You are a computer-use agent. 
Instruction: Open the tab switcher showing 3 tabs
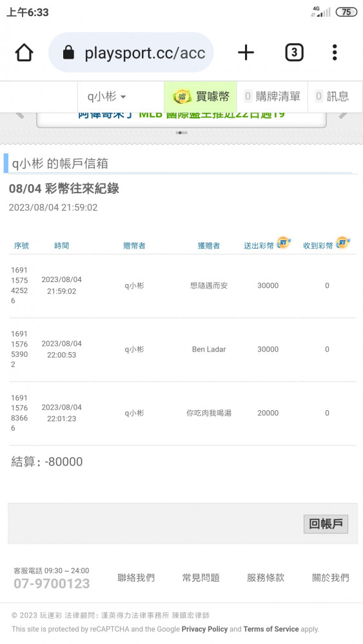[x=294, y=53]
